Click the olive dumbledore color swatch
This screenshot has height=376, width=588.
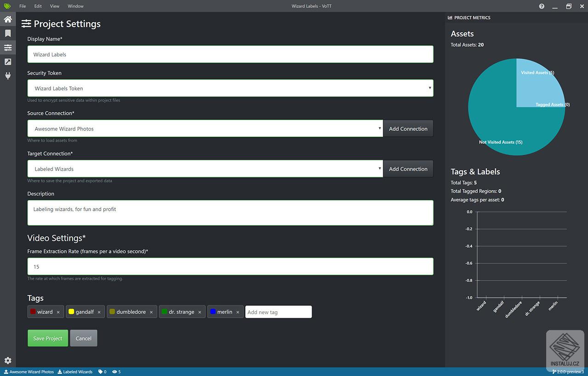112,312
